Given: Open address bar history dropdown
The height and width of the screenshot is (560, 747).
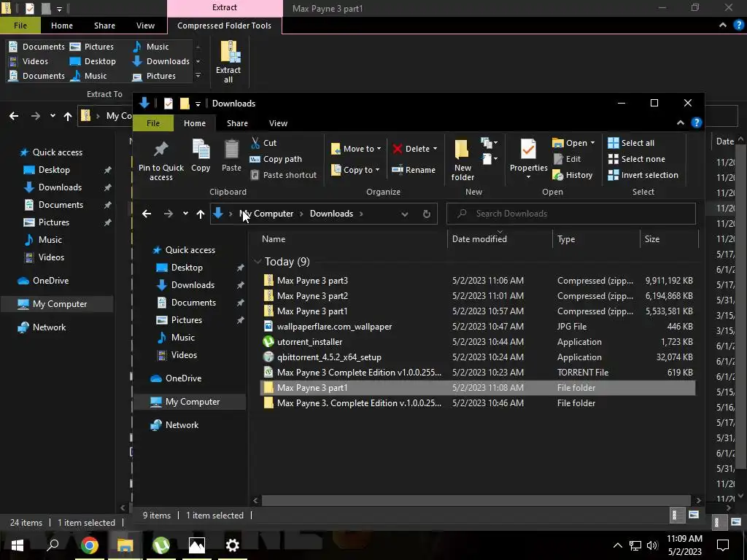Looking at the screenshot, I should point(404,214).
